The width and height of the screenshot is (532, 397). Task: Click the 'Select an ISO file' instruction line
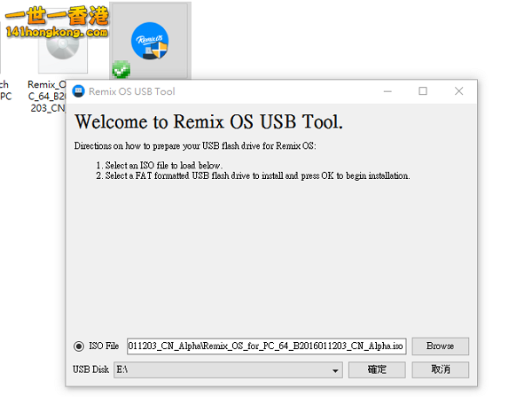tap(160, 166)
